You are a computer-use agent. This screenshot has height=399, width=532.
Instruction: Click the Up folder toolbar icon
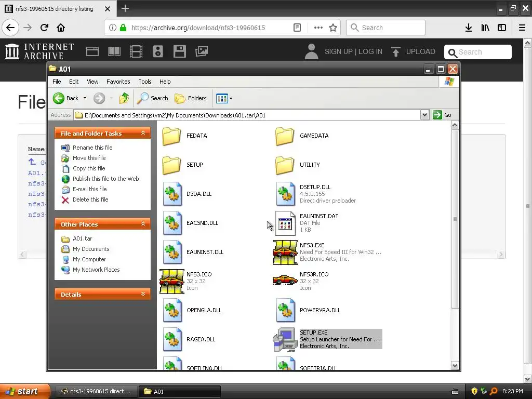(x=124, y=98)
